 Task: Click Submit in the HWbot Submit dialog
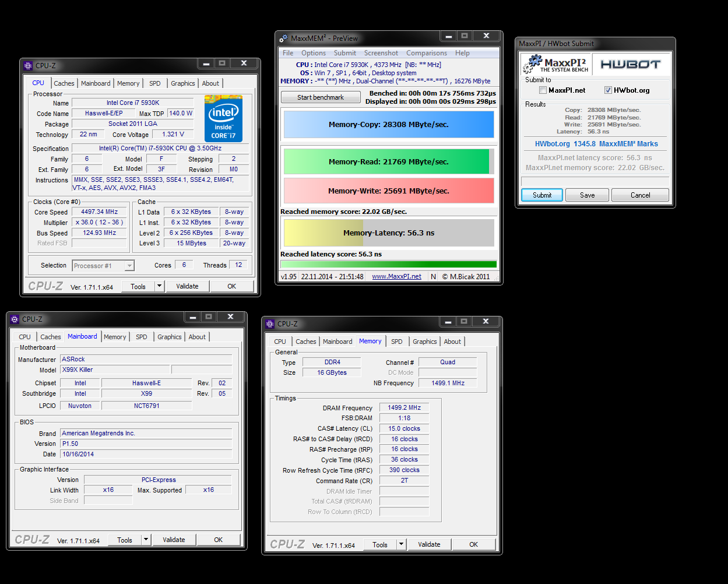pyautogui.click(x=542, y=195)
